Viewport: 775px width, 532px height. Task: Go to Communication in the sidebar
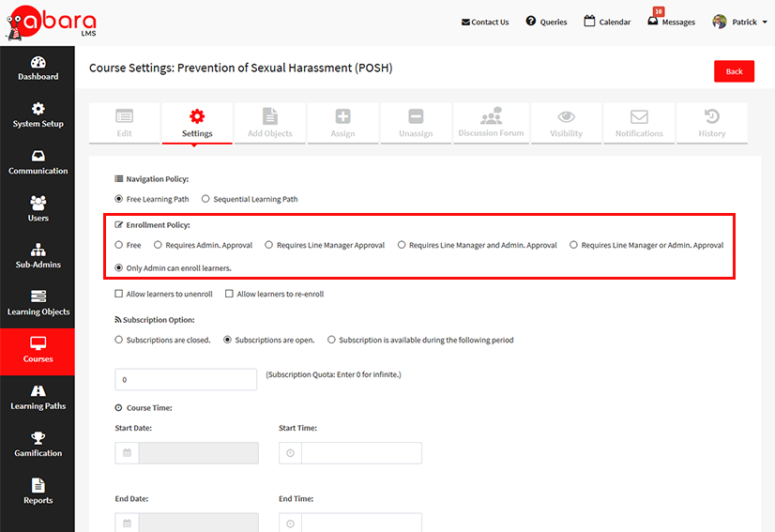38,162
